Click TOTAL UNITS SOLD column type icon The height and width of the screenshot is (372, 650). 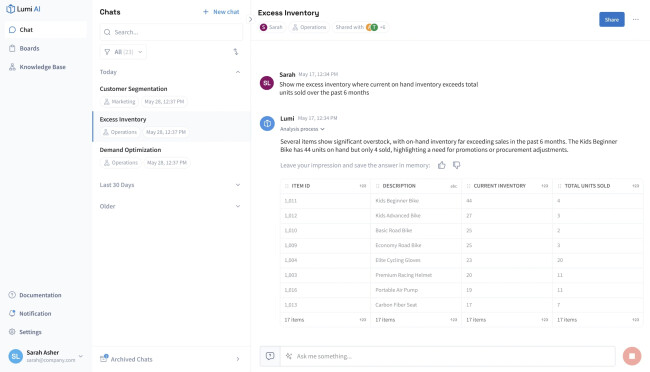point(635,186)
